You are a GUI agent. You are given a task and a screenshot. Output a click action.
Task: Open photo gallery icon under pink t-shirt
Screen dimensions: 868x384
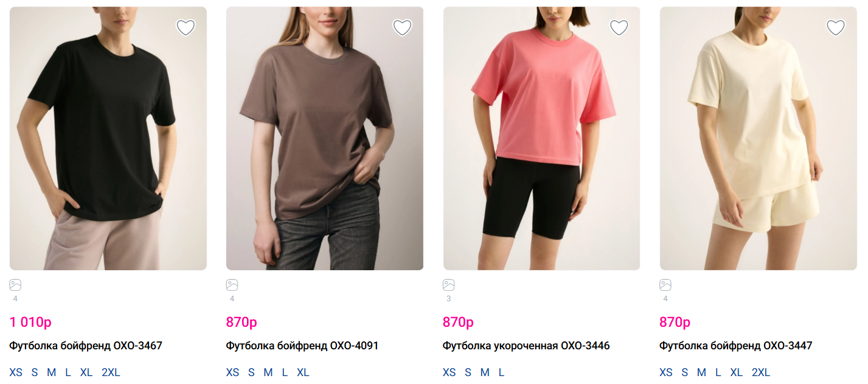coord(448,285)
